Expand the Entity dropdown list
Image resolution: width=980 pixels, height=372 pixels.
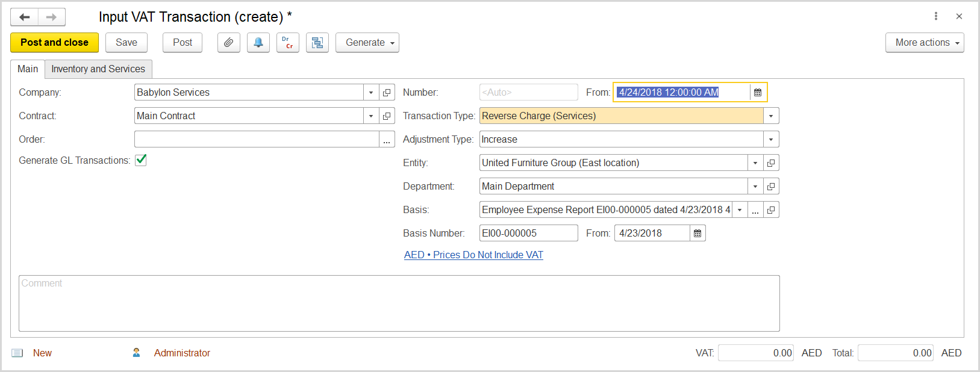[x=755, y=163]
